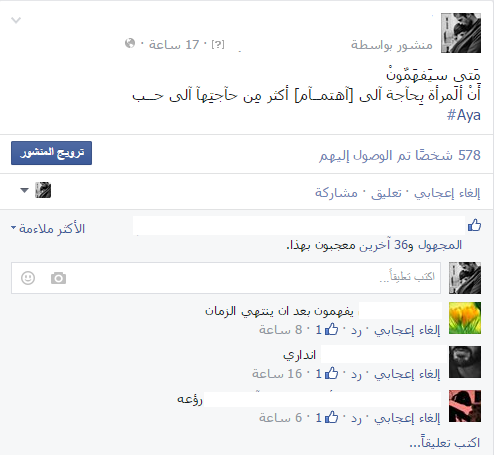Click the globe public audience icon
Screen dimensions: 494x455
click(130, 43)
